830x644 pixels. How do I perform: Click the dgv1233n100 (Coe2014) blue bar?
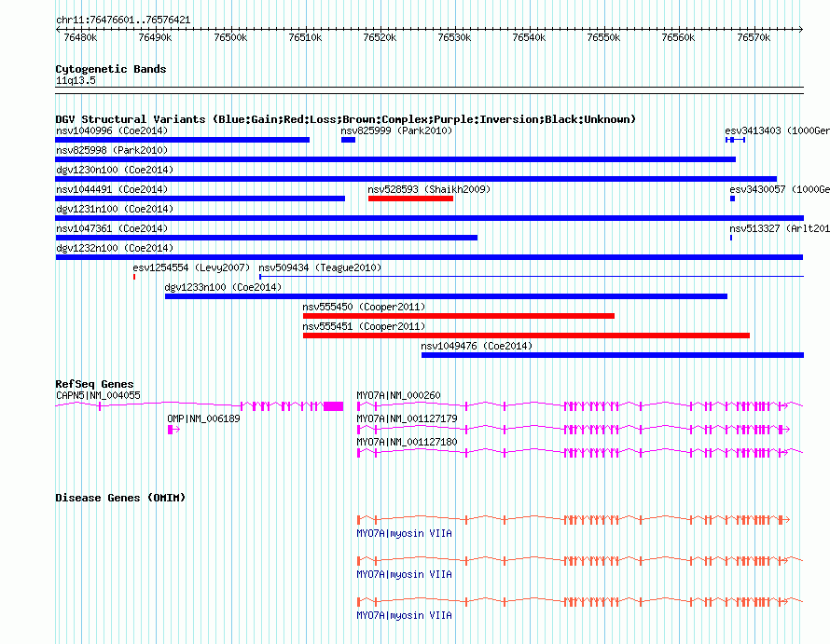pyautogui.click(x=446, y=296)
